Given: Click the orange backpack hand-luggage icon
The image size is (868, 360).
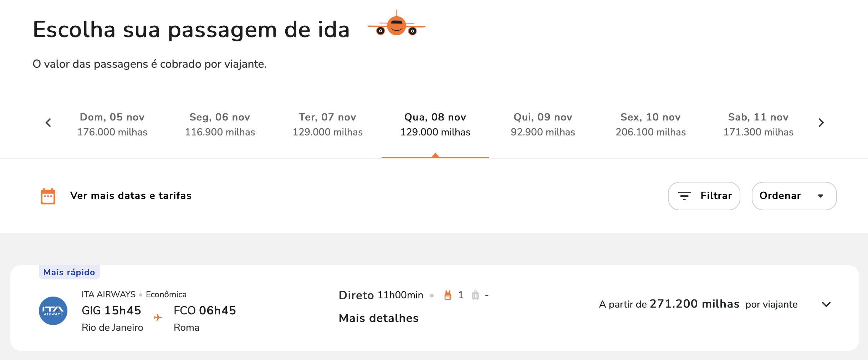Looking at the screenshot, I should 448,295.
